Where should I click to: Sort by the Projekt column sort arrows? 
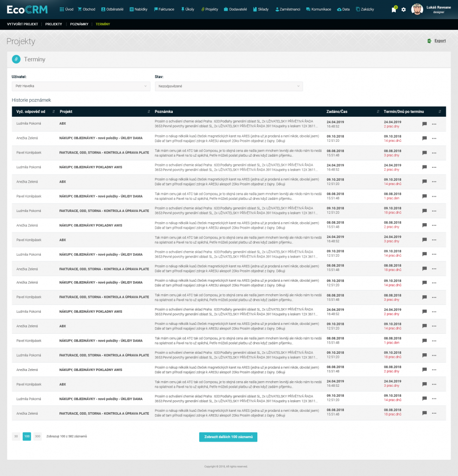point(149,112)
